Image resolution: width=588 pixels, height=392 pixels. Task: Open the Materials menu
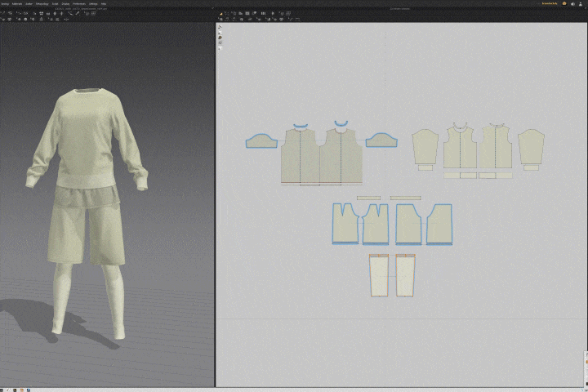click(x=17, y=4)
